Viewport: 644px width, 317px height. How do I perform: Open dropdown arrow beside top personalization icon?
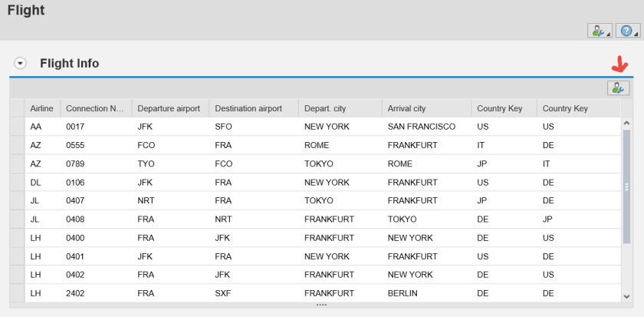tap(608, 34)
